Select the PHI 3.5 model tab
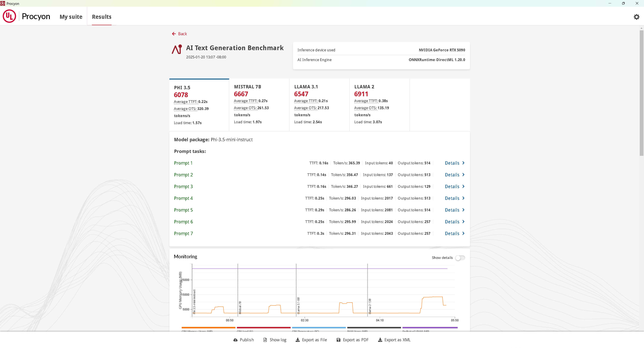The width and height of the screenshot is (644, 348). [x=199, y=105]
